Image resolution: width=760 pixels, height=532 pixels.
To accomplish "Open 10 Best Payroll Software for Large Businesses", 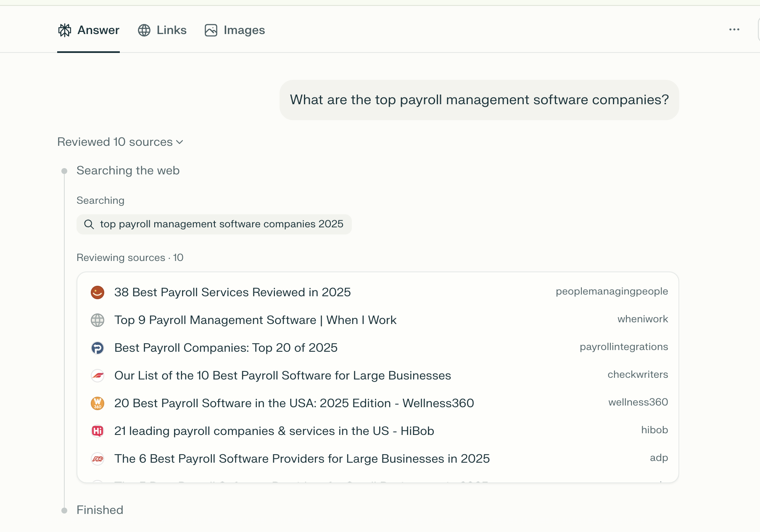I will click(x=282, y=375).
